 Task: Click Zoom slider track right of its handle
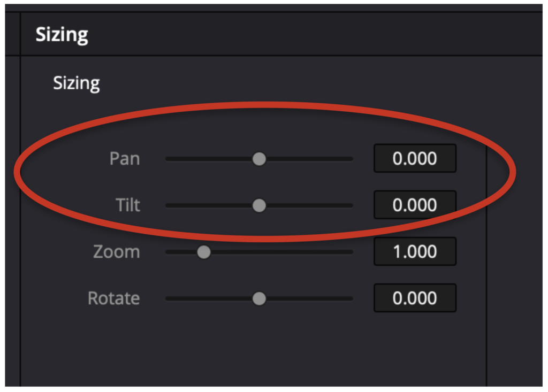(x=281, y=252)
